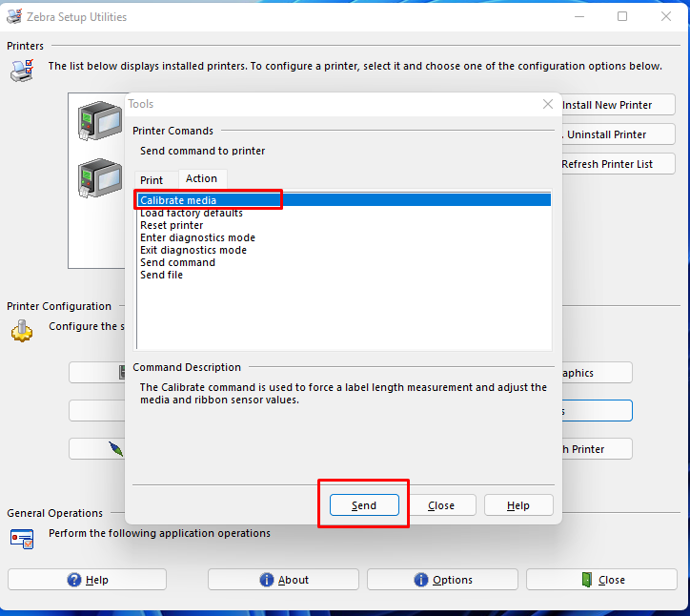The image size is (690, 616).
Task: Select the first printer icon in the list
Action: tap(100, 121)
